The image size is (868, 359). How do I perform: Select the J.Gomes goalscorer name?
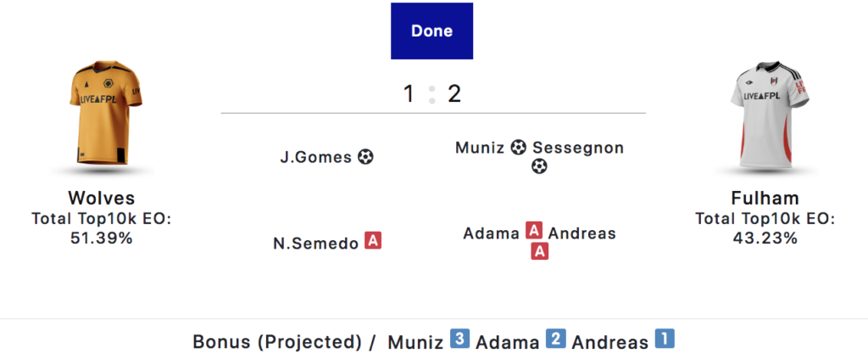317,157
